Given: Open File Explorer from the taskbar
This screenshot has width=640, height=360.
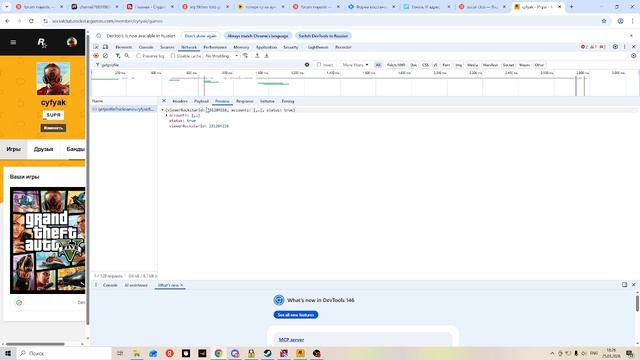Looking at the screenshot, I should click(x=136, y=353).
